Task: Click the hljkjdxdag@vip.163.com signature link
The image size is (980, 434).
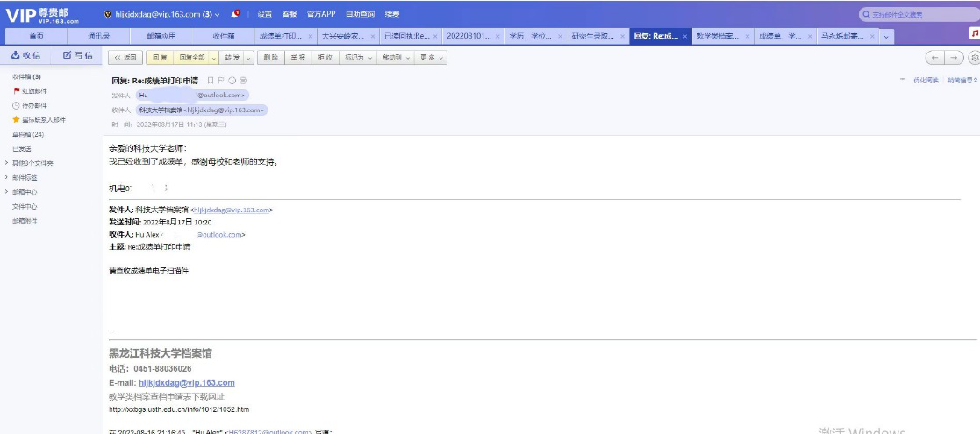Action: (x=186, y=383)
